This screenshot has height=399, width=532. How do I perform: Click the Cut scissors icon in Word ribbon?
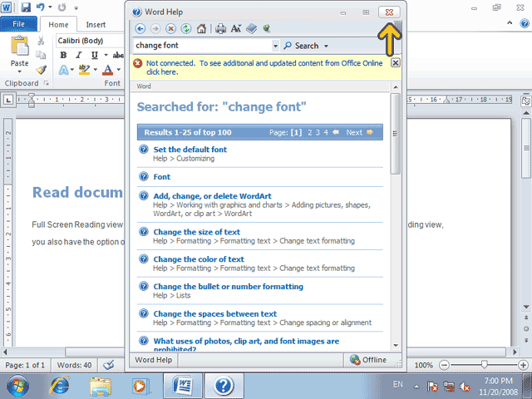pyautogui.click(x=41, y=41)
